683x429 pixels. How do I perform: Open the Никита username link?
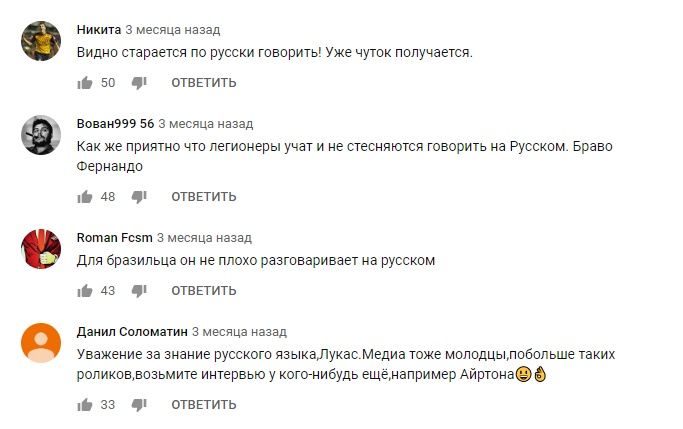point(99,30)
